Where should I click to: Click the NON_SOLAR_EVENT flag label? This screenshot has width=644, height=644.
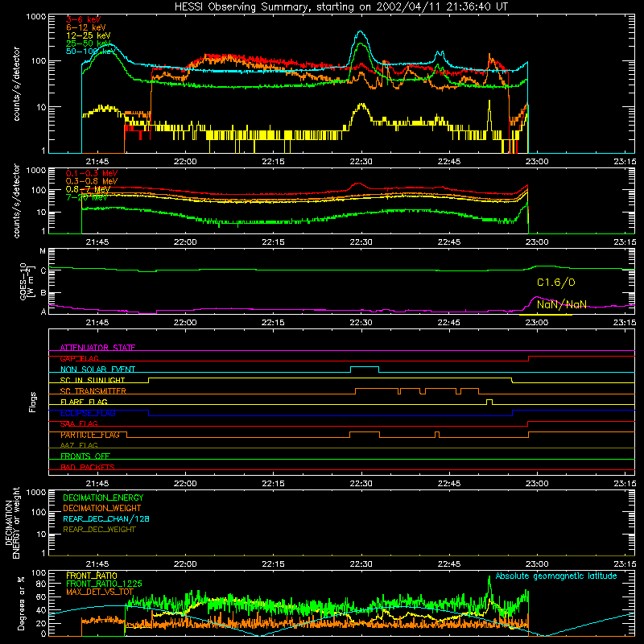point(97,369)
